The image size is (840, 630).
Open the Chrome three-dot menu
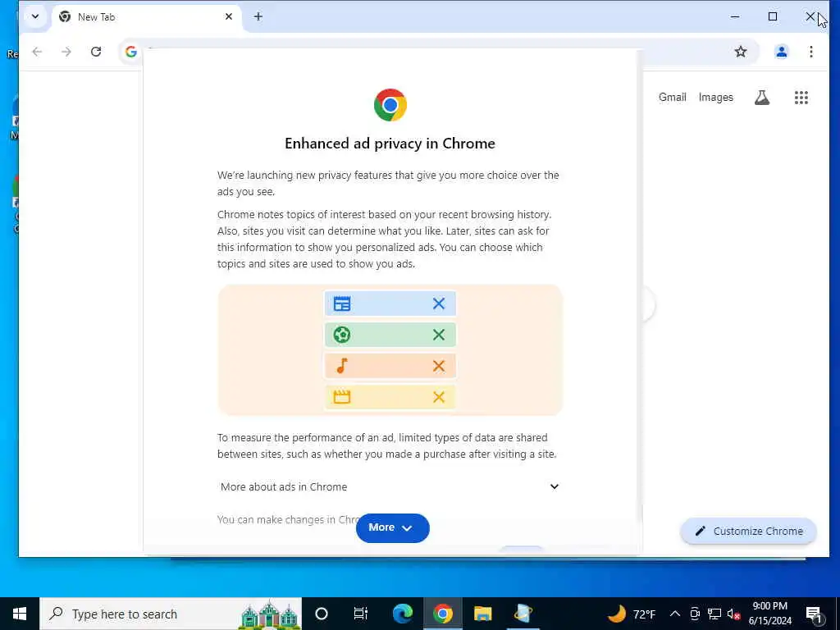[x=811, y=52]
